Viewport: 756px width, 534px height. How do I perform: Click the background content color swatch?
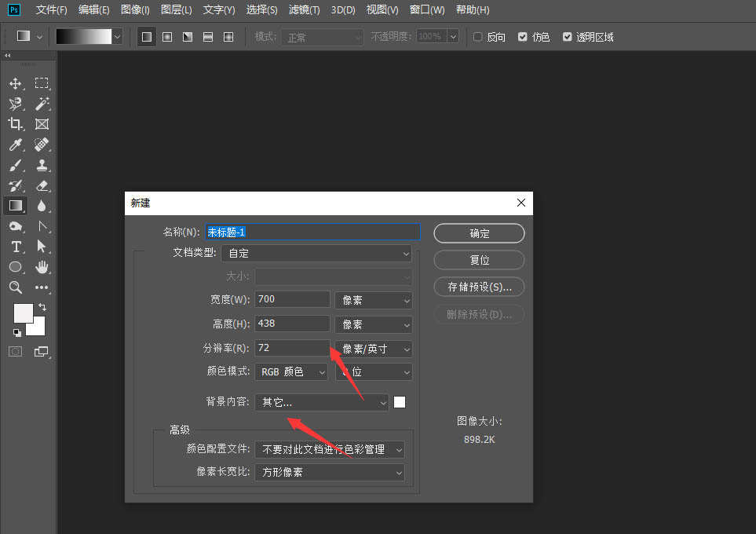pos(399,401)
